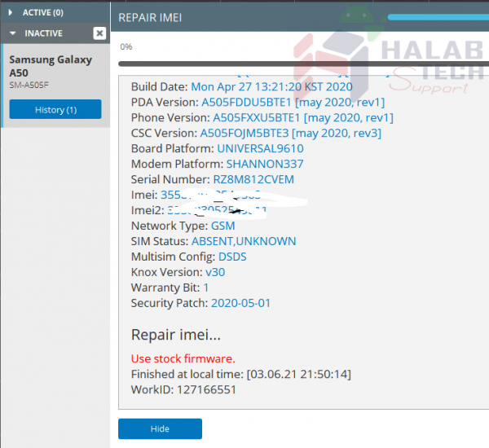Screen dimensions: 489x448
Task: Select PDA Version A505FDDU5BTE1 value
Action: pos(293,103)
